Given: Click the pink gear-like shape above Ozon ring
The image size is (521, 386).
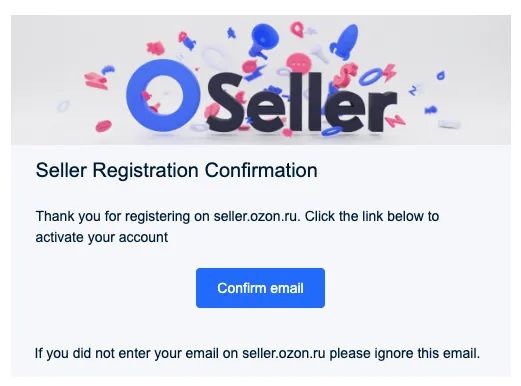Looking at the screenshot, I should tap(155, 48).
